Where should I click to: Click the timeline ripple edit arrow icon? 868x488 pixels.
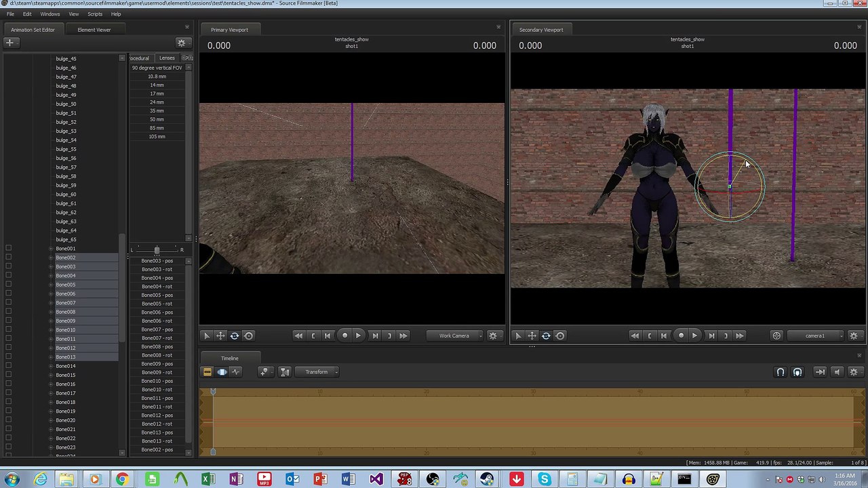coord(820,372)
